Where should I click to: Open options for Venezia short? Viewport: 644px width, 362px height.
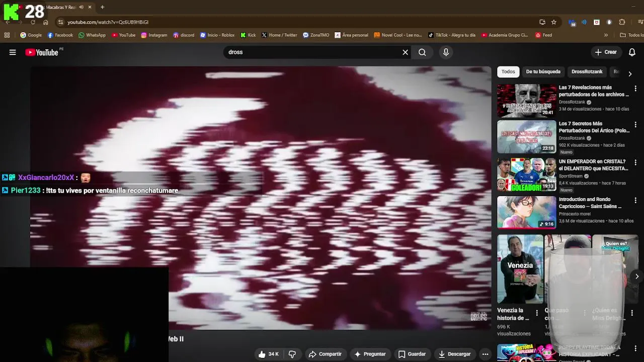(537, 313)
